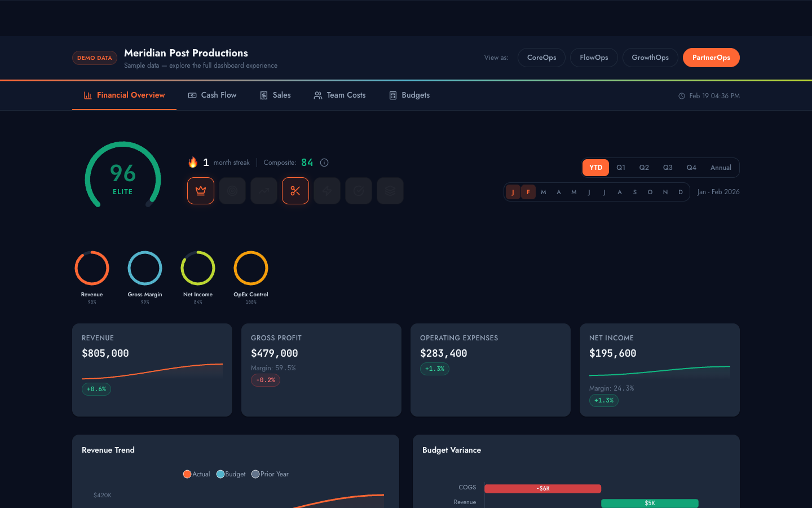Click the upward trend-line badge icon
Viewport: 812px width, 508px height.
click(264, 191)
